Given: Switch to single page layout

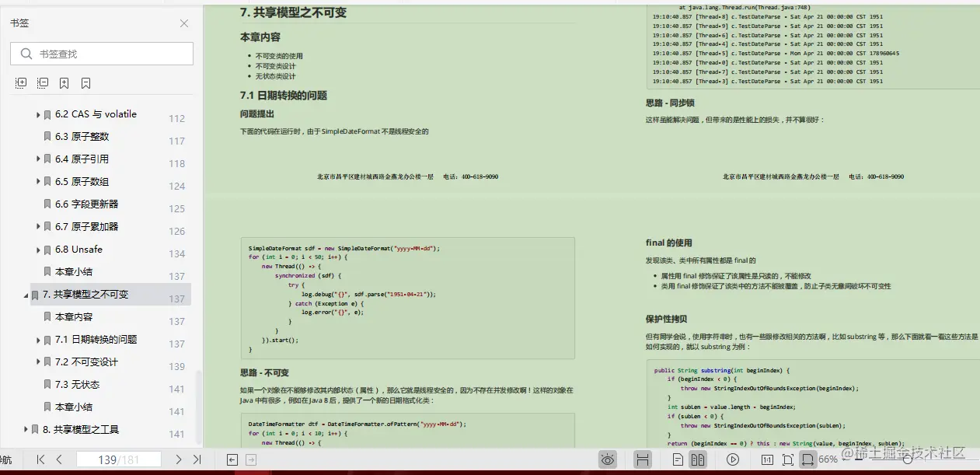Looking at the screenshot, I should point(678,459).
